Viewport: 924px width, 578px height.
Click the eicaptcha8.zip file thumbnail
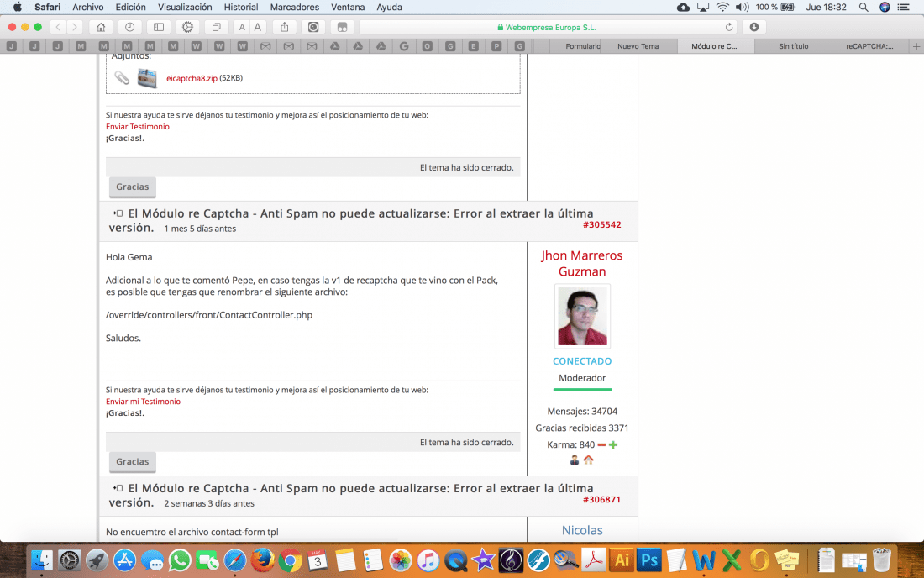click(x=147, y=78)
